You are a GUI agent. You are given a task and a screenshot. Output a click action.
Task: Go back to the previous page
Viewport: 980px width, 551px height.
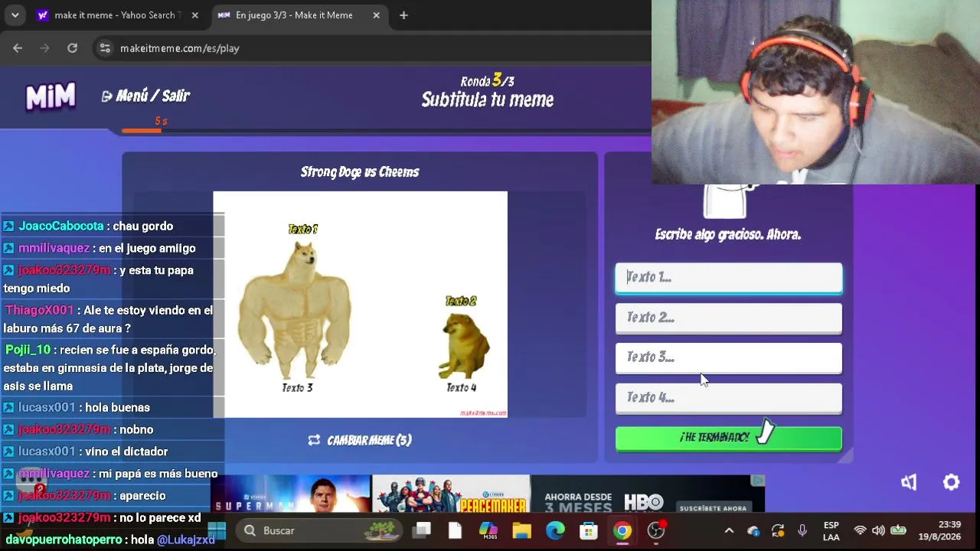coord(18,48)
